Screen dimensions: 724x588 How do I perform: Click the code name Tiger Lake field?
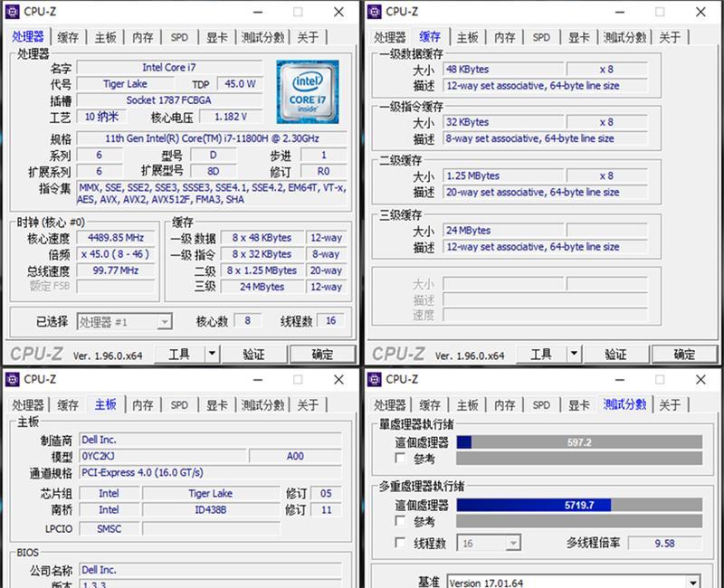click(x=125, y=84)
